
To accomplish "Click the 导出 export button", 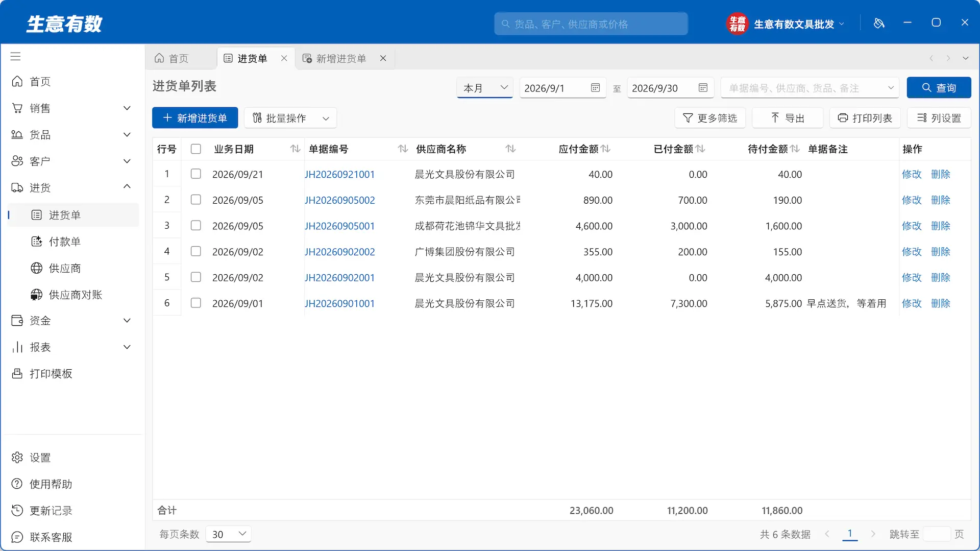I will click(788, 118).
